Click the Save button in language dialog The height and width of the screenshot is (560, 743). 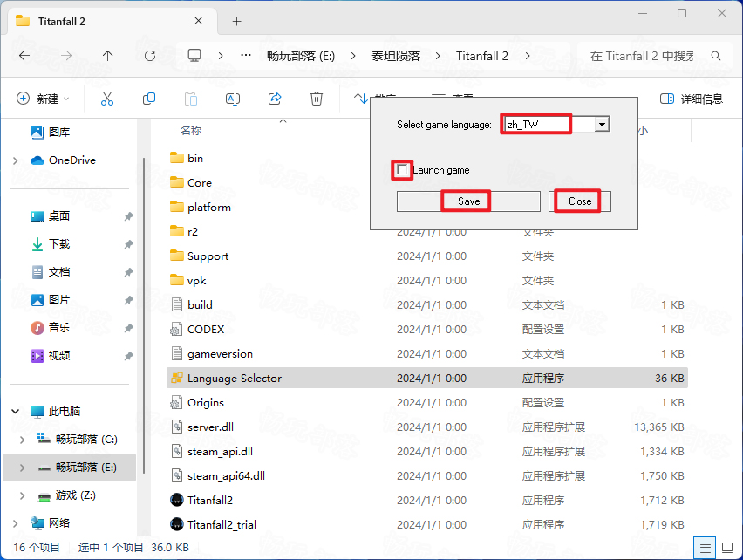[x=468, y=201]
